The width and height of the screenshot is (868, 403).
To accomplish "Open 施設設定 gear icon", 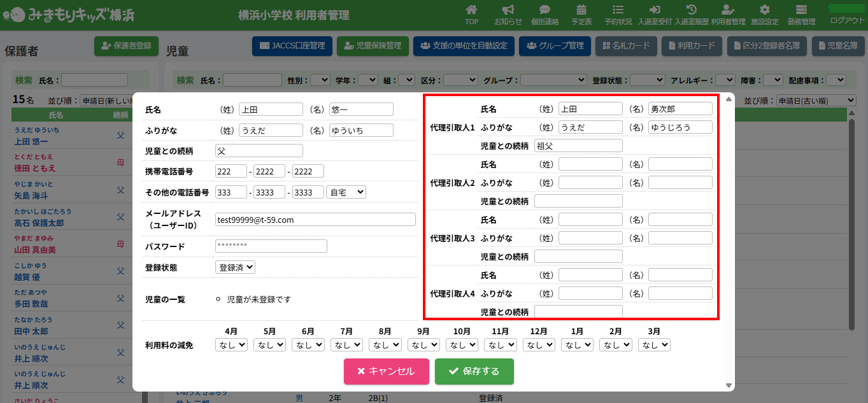I will [x=765, y=11].
